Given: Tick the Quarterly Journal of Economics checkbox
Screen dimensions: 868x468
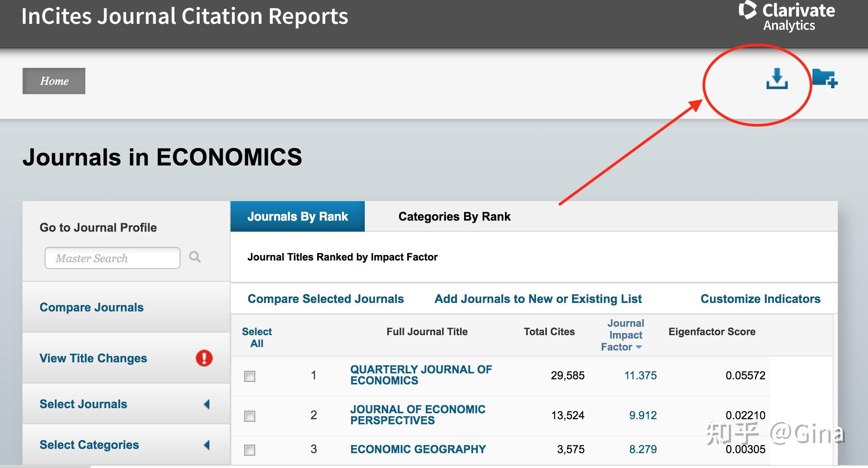Looking at the screenshot, I should [250, 376].
